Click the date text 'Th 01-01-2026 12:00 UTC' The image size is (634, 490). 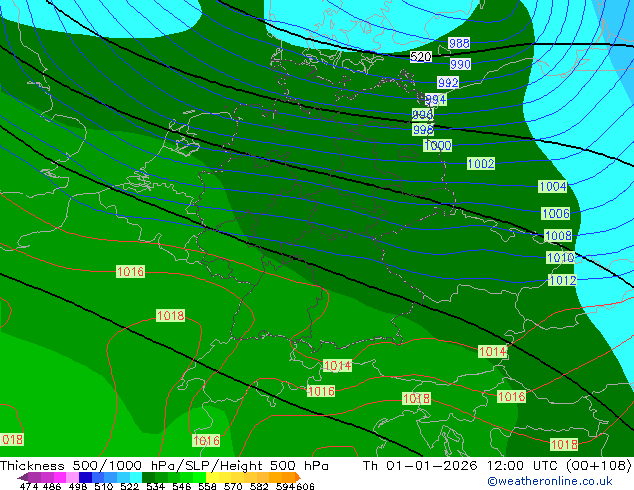point(461,466)
